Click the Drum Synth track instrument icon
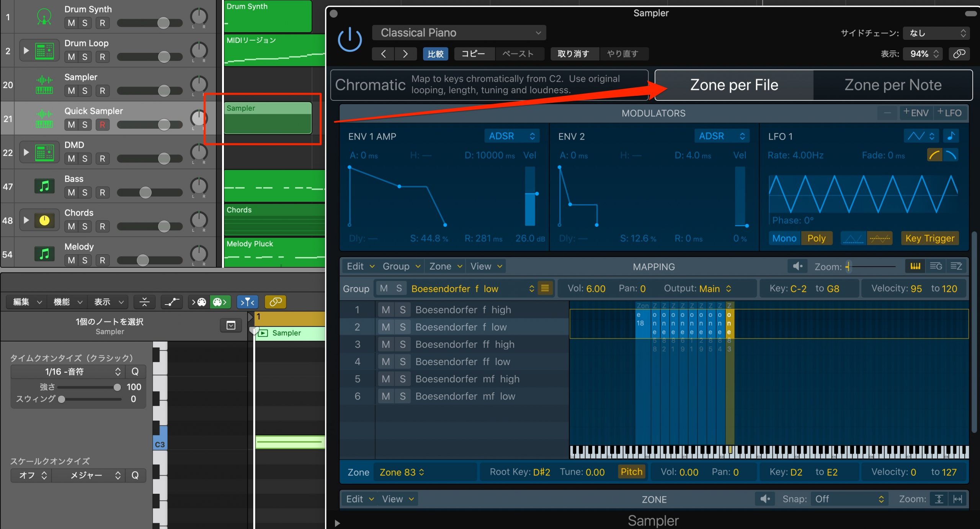 pos(44,17)
